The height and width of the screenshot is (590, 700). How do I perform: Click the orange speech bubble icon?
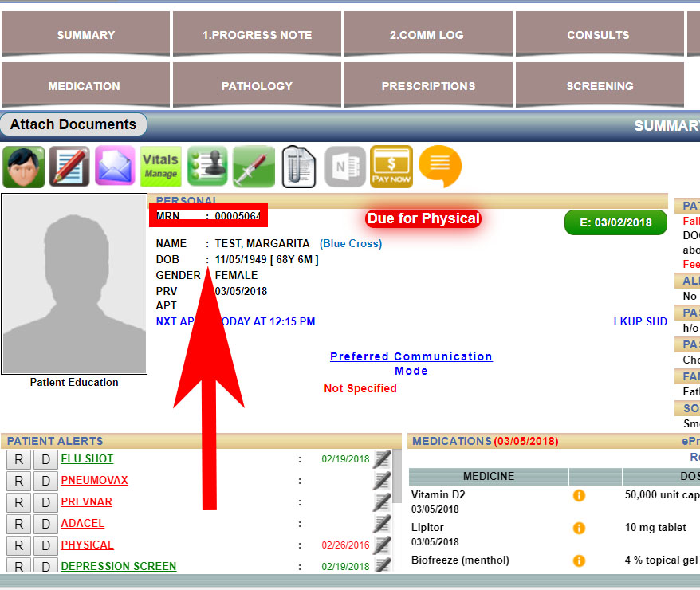(x=439, y=167)
